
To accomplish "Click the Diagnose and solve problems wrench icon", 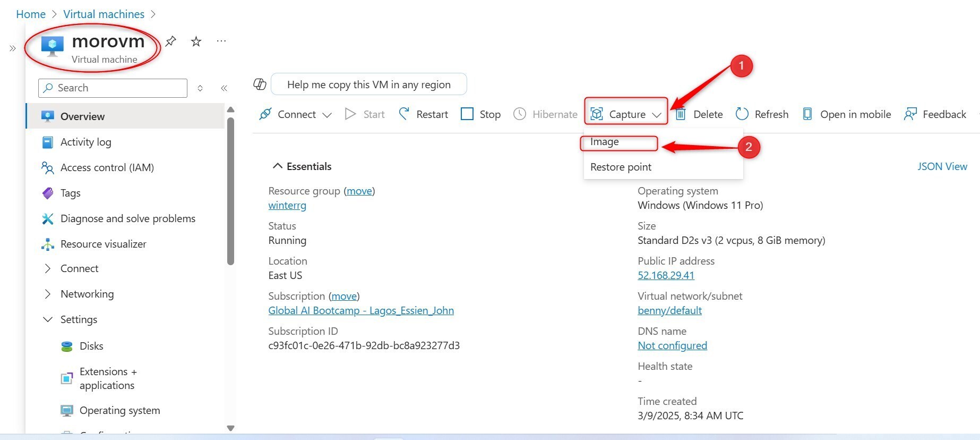I will coord(48,218).
